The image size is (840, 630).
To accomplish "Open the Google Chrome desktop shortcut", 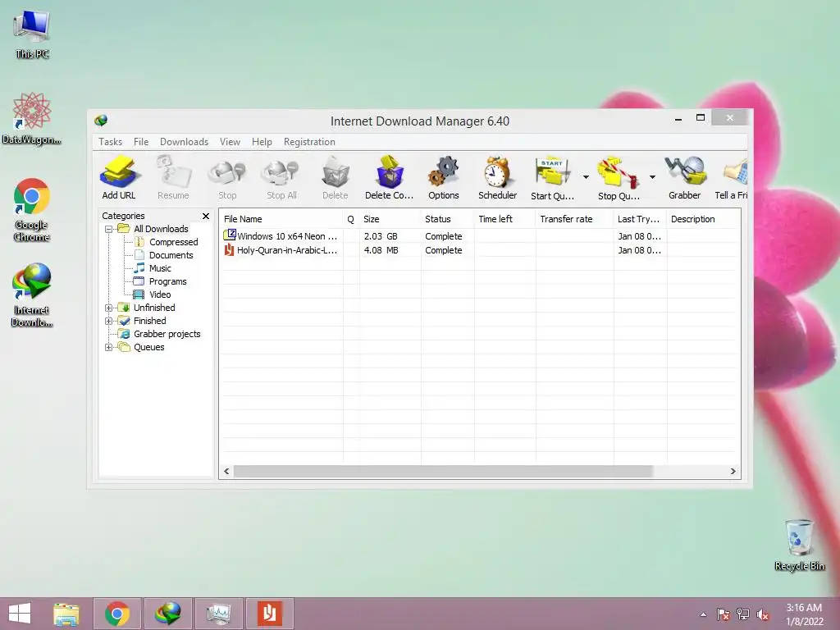I will pos(32,209).
